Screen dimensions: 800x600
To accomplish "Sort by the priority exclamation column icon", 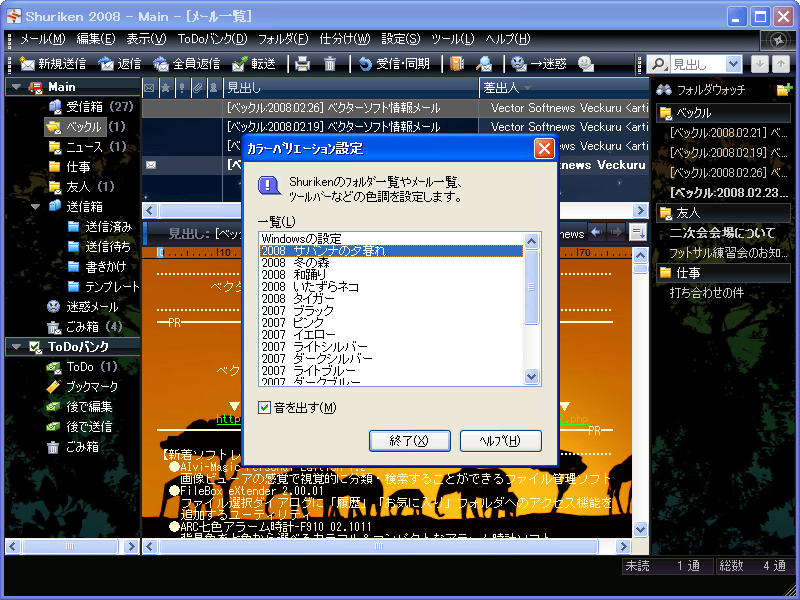I will pos(182,88).
